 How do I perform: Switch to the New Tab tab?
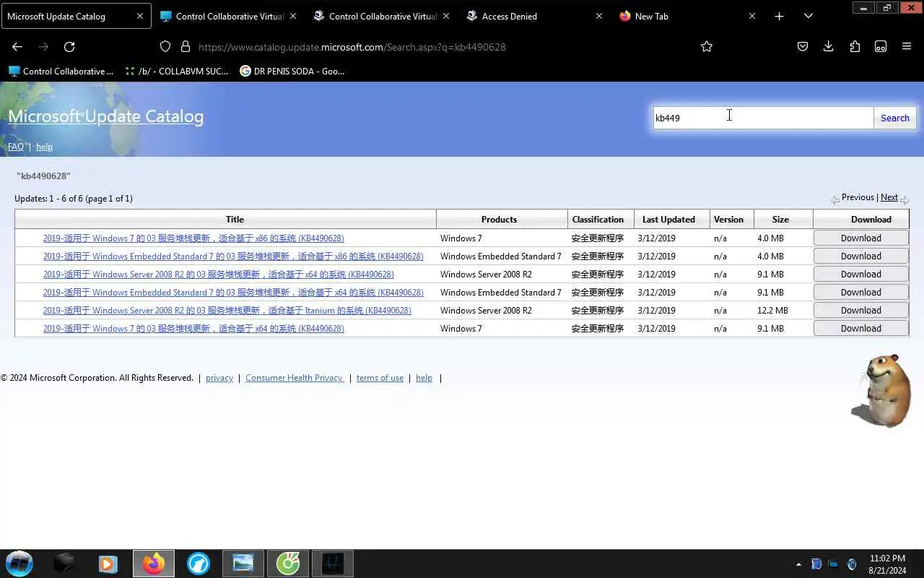(687, 16)
